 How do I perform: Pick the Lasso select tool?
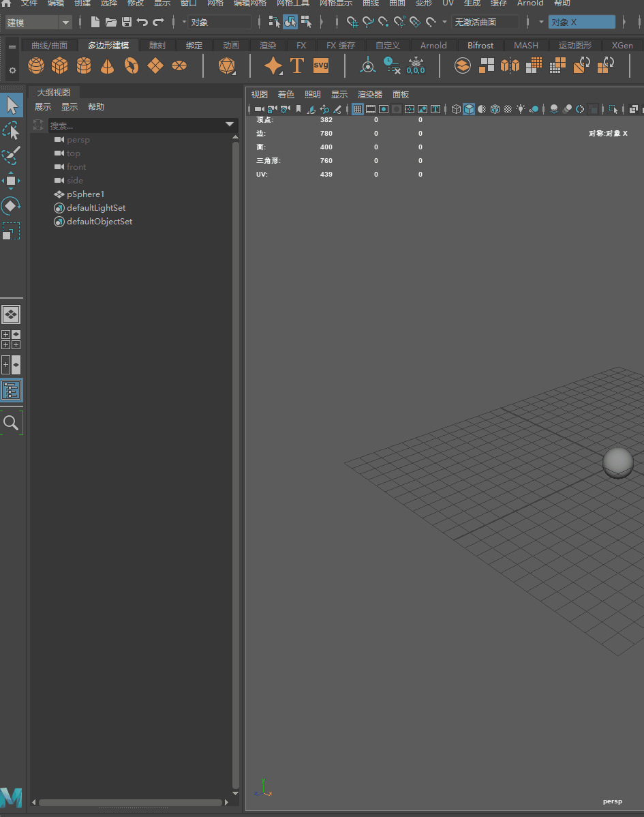point(12,130)
